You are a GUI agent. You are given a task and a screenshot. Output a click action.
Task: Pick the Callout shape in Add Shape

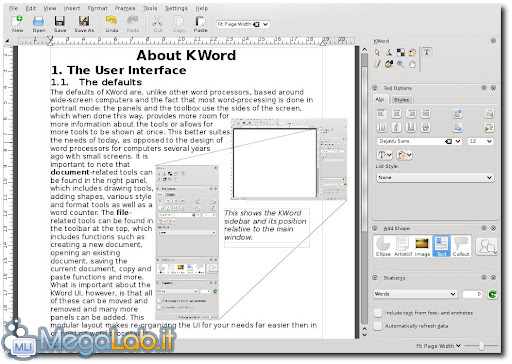[461, 246]
